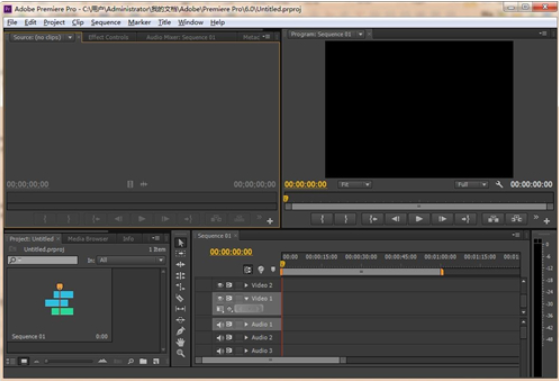Viewport: 559px width, 381px height.
Task: Select the Rate Stretch tool
Action: [x=180, y=287]
